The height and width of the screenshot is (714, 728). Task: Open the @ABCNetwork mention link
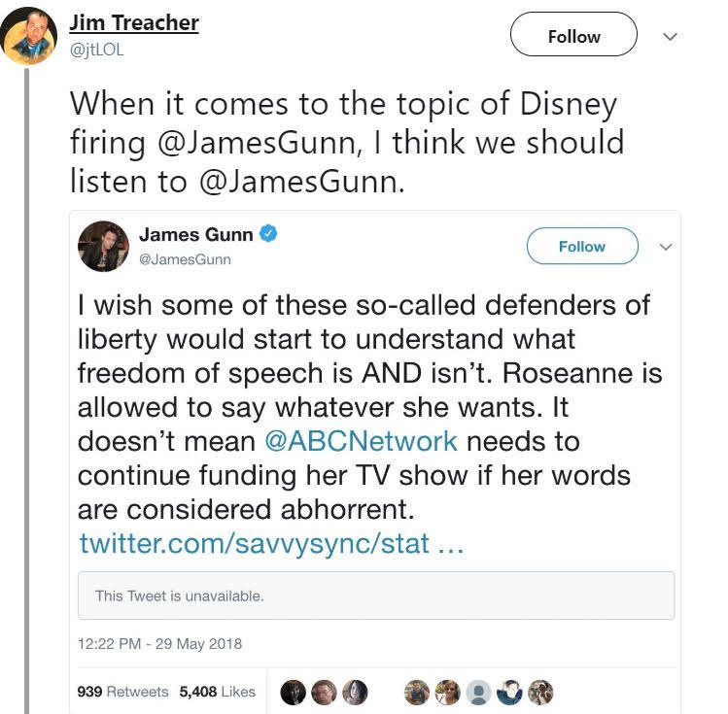pos(361,441)
